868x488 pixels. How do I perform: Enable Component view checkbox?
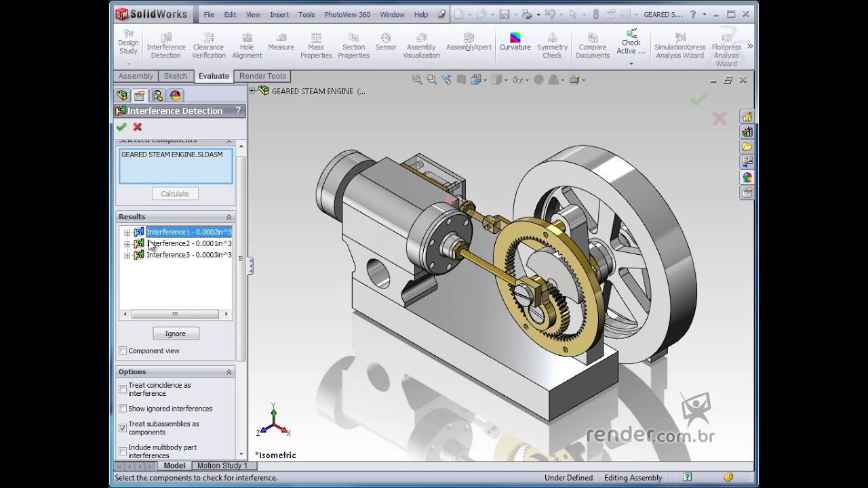point(123,351)
